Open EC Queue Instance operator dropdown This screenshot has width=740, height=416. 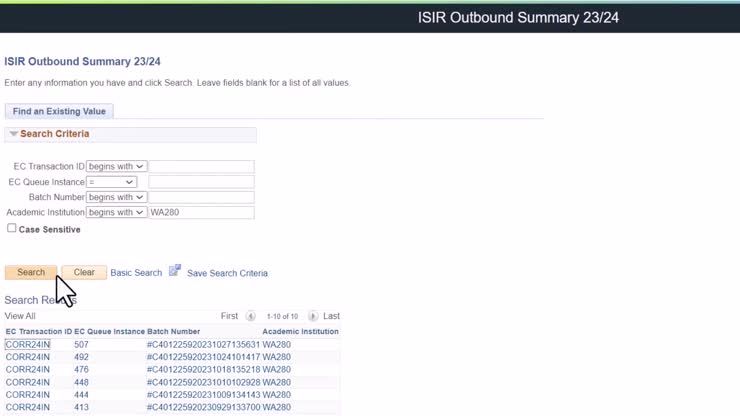click(x=111, y=182)
